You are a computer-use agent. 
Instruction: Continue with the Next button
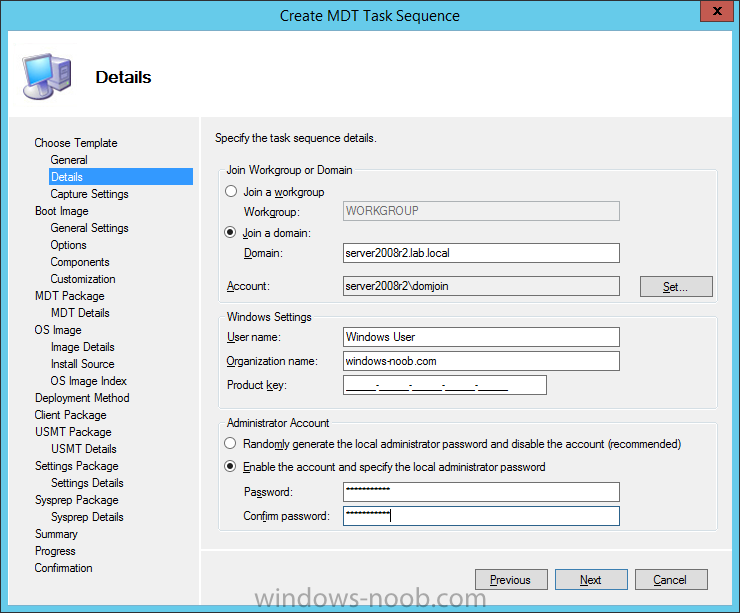591,579
